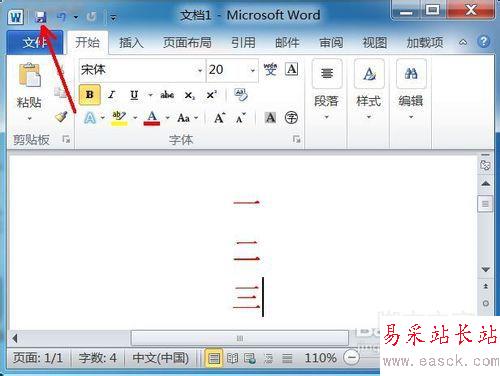Open the 字体 dialog launcher
Viewport: 500px width, 376px height.
tap(296, 139)
